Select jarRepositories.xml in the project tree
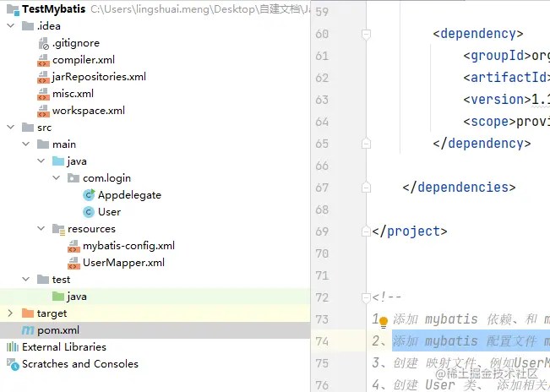The width and height of the screenshot is (550, 392). 99,77
